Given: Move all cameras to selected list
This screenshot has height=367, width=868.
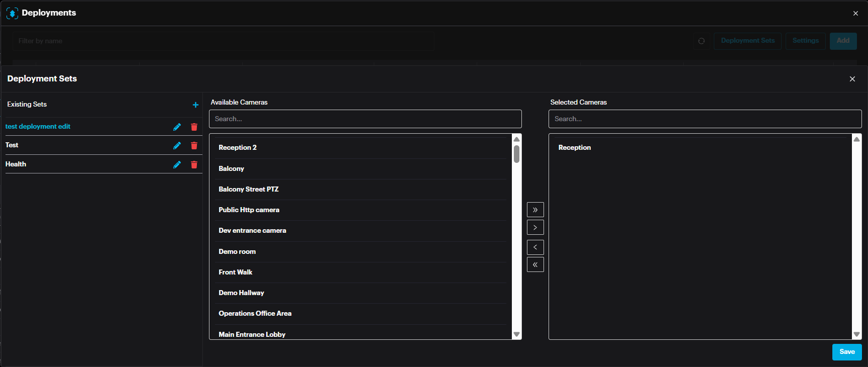Looking at the screenshot, I should (535, 210).
